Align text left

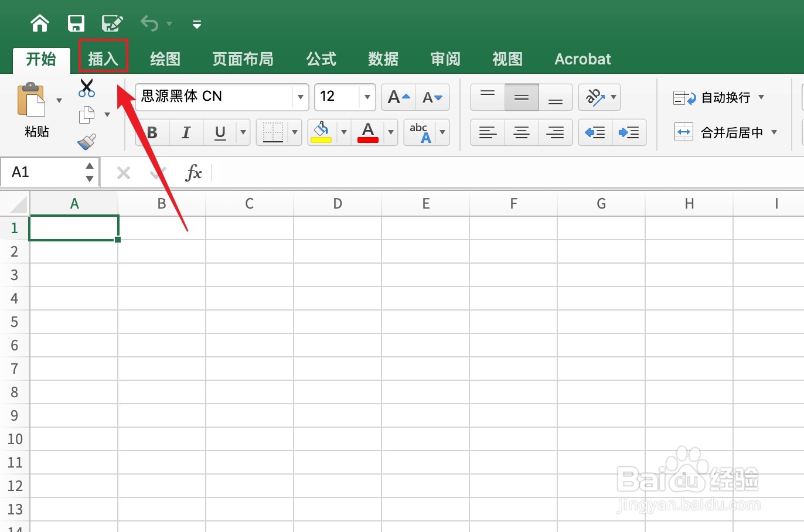point(488,132)
